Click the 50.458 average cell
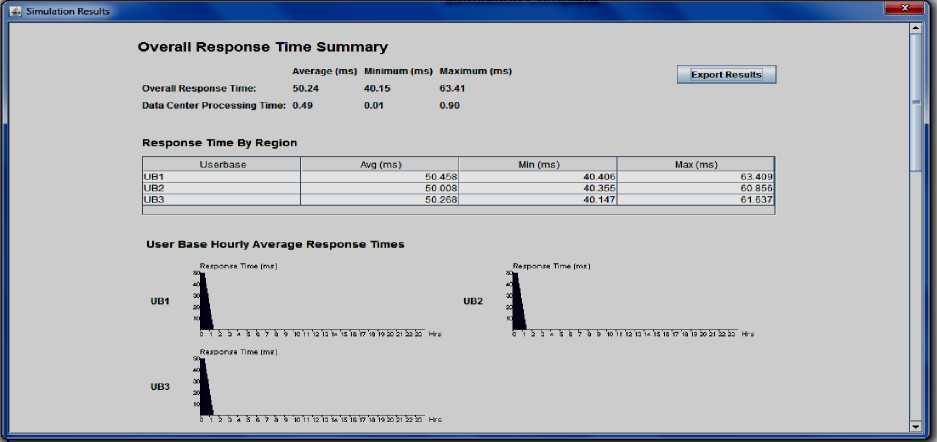 [379, 177]
